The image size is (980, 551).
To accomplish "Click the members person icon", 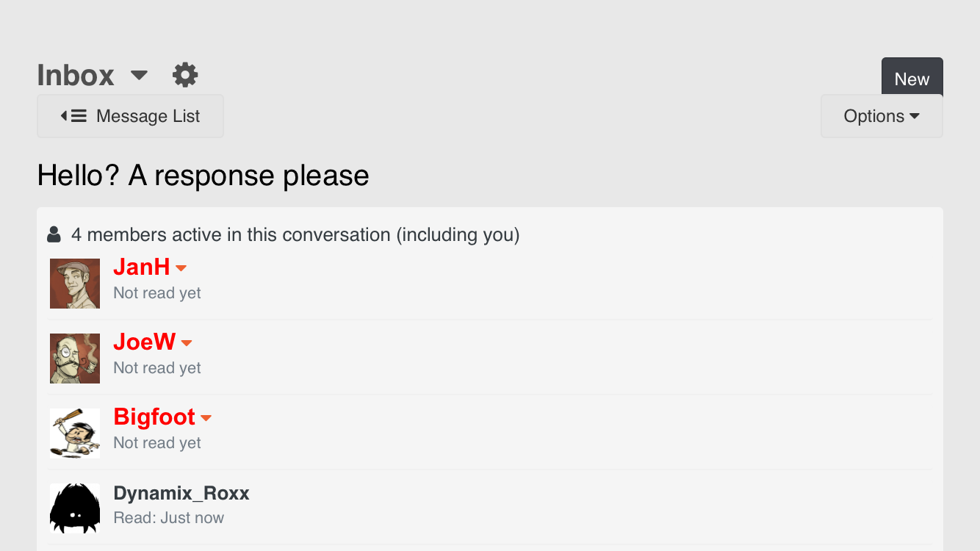I will 54,235.
